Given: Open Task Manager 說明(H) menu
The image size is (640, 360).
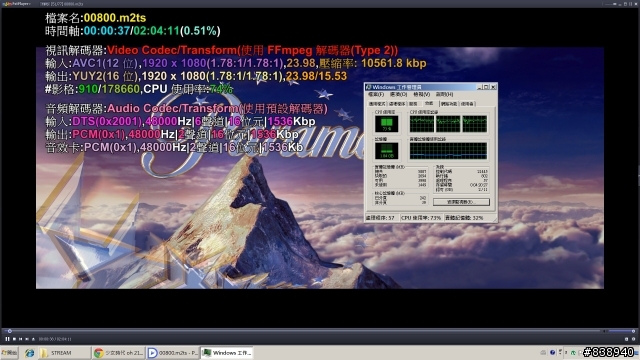Looking at the screenshot, I should point(444,94).
